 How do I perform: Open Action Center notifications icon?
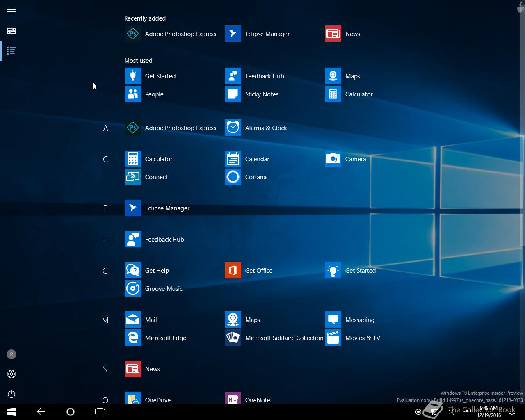click(x=512, y=412)
